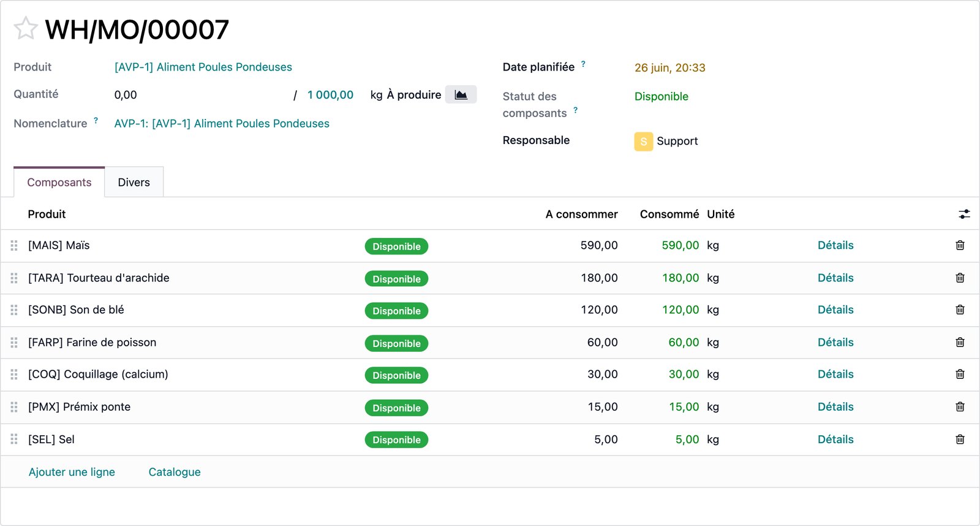Open Détails for [SEL] Sel

pos(835,439)
